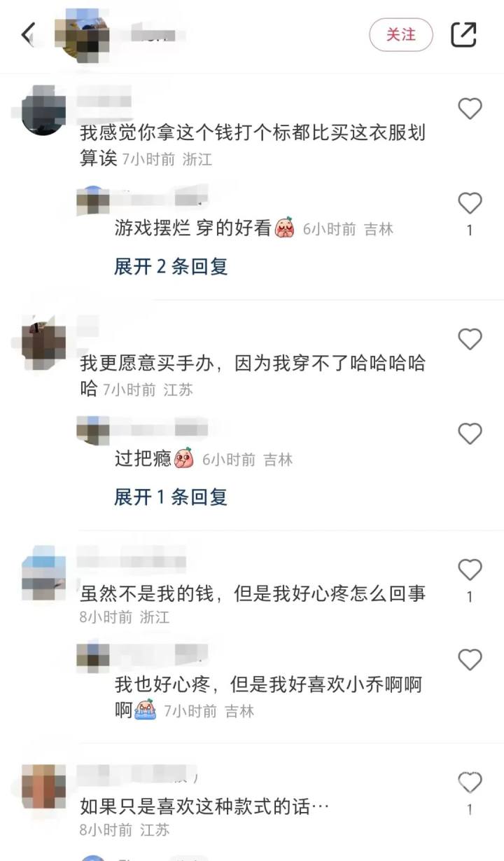Like the comment 如果只是喜欢这种款式的话

pyautogui.click(x=470, y=782)
